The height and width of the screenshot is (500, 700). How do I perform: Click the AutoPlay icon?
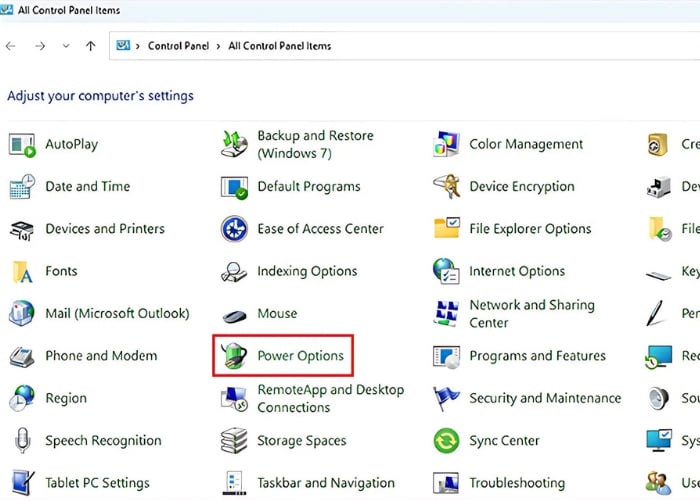pos(22,144)
